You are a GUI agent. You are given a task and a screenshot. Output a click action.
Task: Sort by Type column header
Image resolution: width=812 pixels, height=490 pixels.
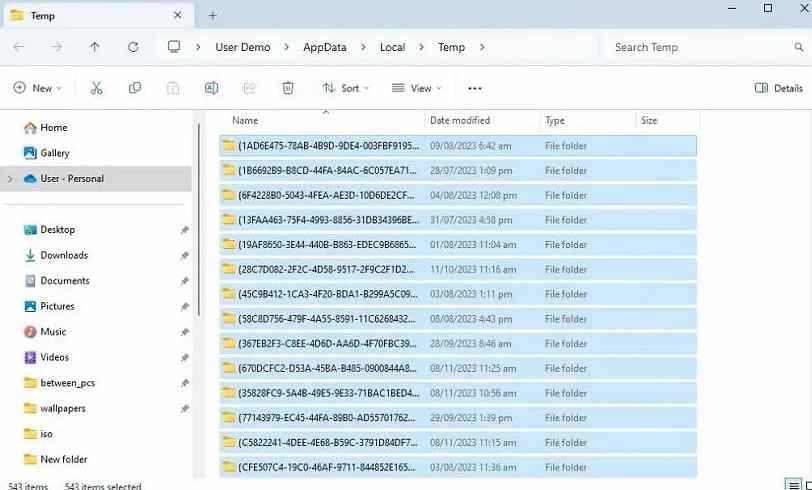click(587, 120)
